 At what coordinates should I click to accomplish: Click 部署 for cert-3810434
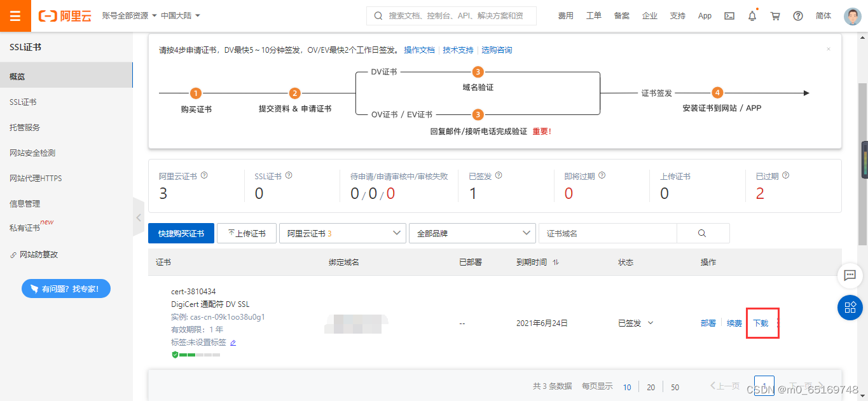(708, 323)
